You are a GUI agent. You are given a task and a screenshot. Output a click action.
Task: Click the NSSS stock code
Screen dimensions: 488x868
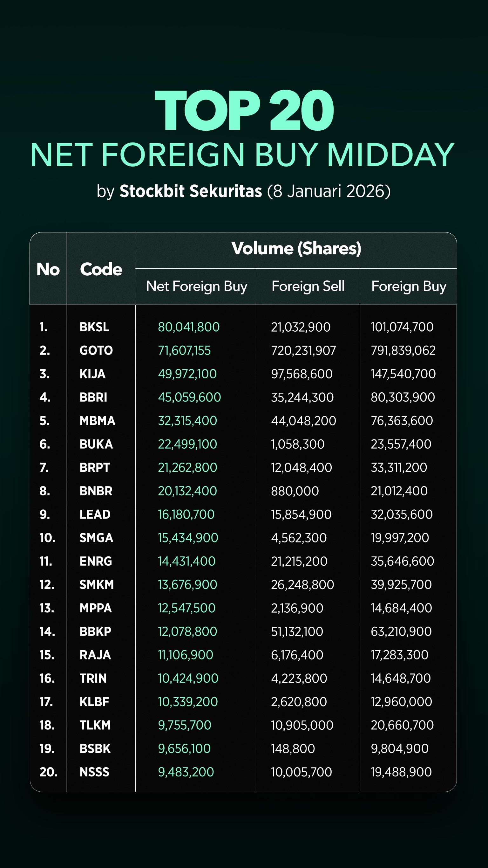click(x=94, y=772)
